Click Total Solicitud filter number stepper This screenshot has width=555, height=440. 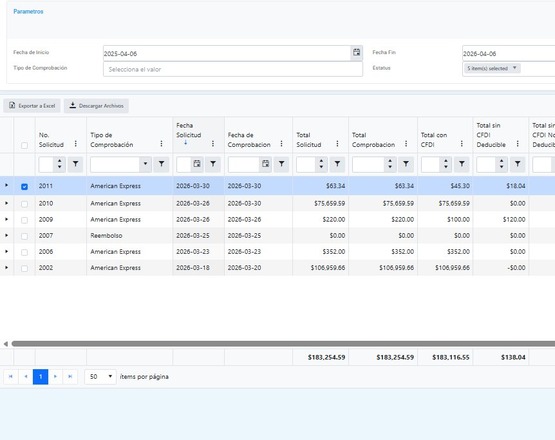[321, 164]
